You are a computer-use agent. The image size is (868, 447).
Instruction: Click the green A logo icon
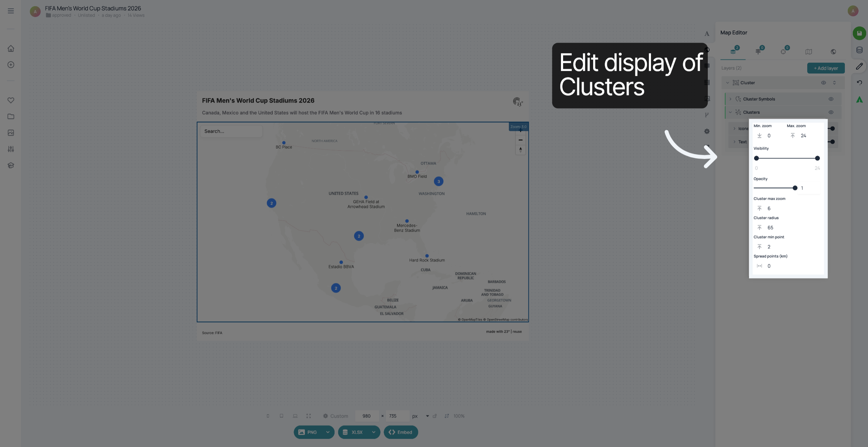coord(859,100)
